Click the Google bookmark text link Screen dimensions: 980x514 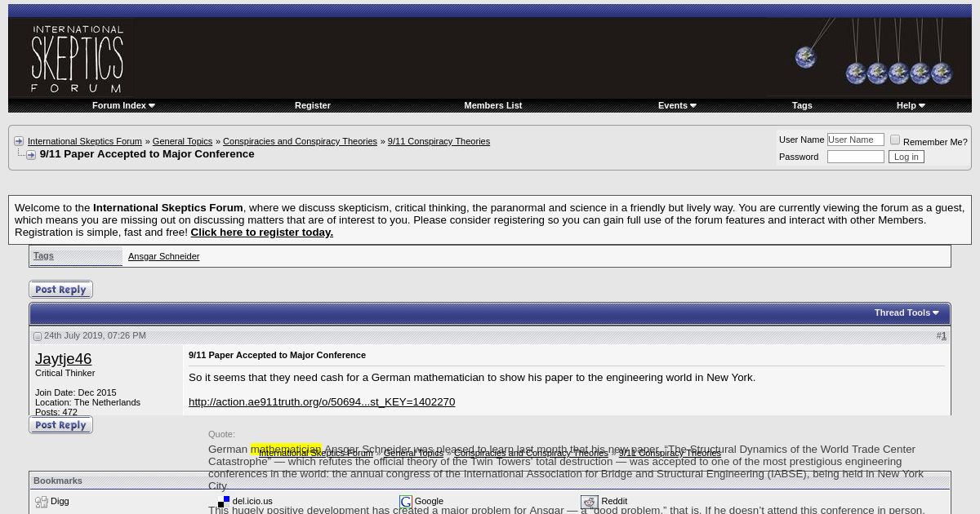click(x=429, y=501)
